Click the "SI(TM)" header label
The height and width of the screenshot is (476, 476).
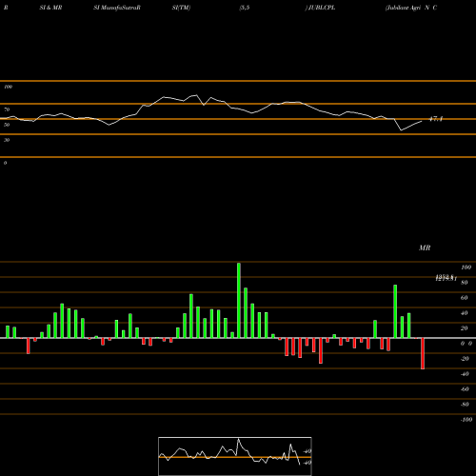[181, 8]
